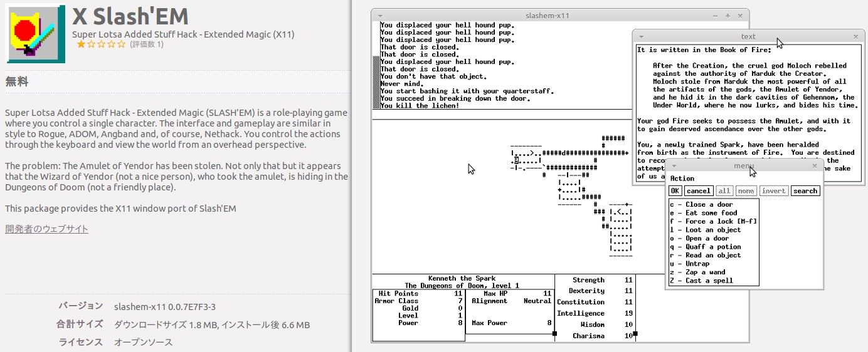Click the X Slash'EM application icon
Screen dimensions: 868x352
click(x=35, y=34)
